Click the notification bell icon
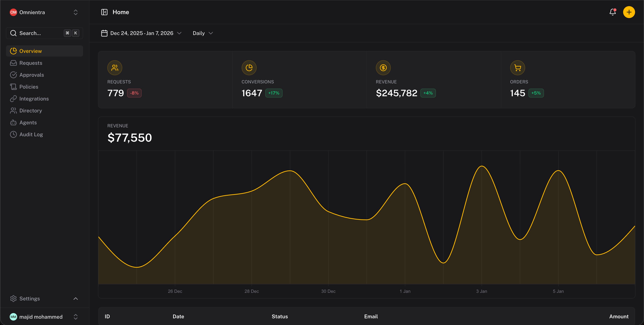 (x=612, y=12)
